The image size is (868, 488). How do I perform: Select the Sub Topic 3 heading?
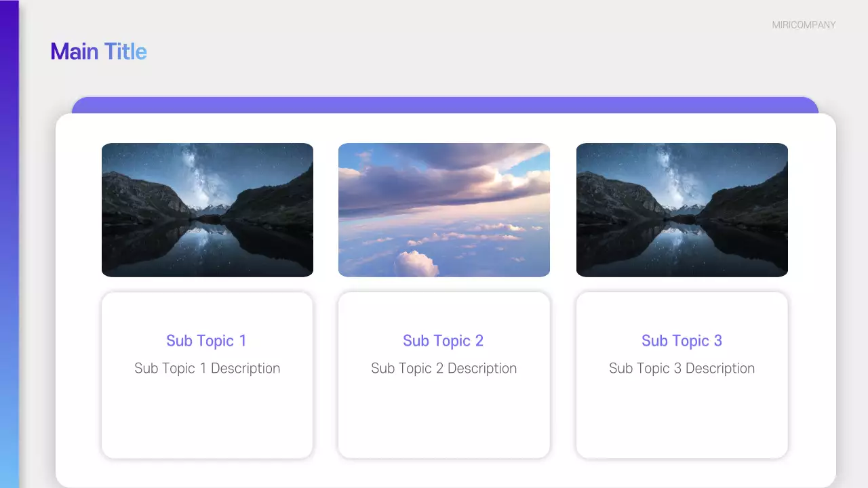pyautogui.click(x=682, y=340)
